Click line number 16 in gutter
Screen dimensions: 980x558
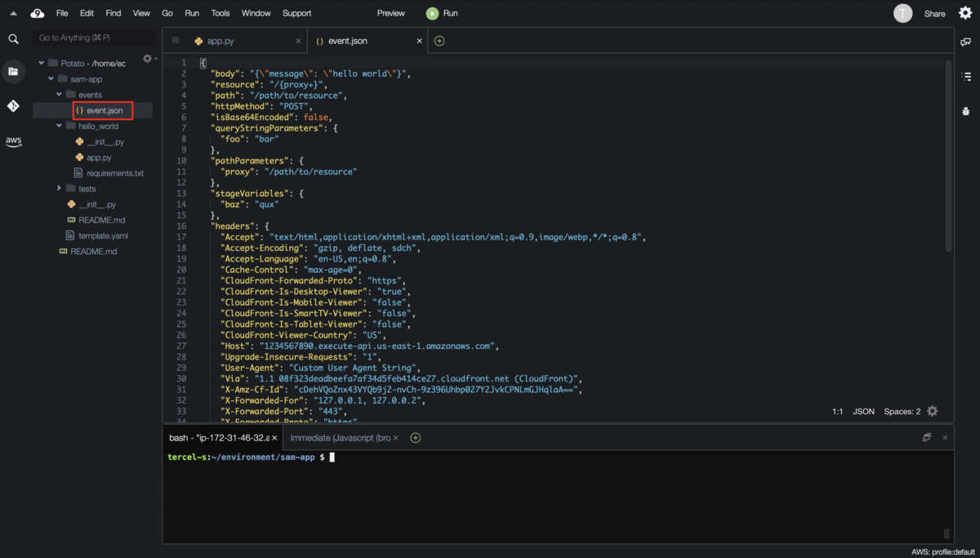click(x=181, y=226)
